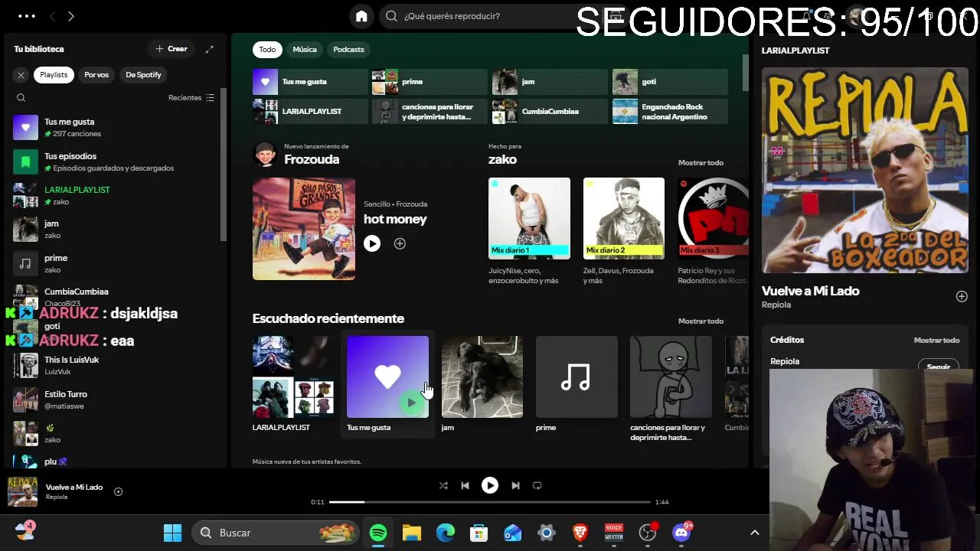Skip to the next track
This screenshot has height=551, width=980.
click(x=515, y=486)
